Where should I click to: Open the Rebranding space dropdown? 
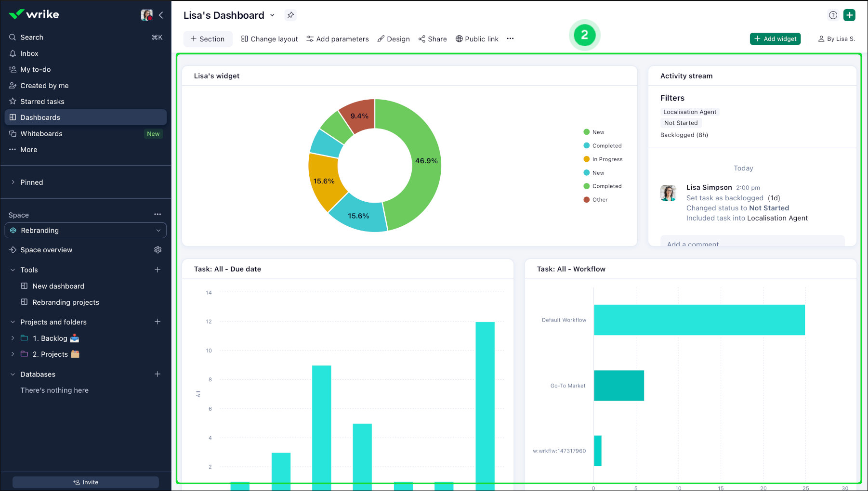coord(86,231)
